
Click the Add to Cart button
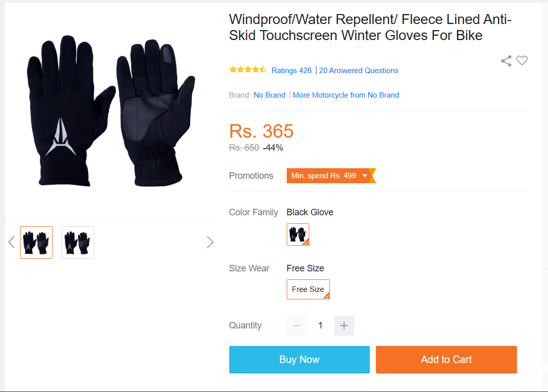(446, 359)
